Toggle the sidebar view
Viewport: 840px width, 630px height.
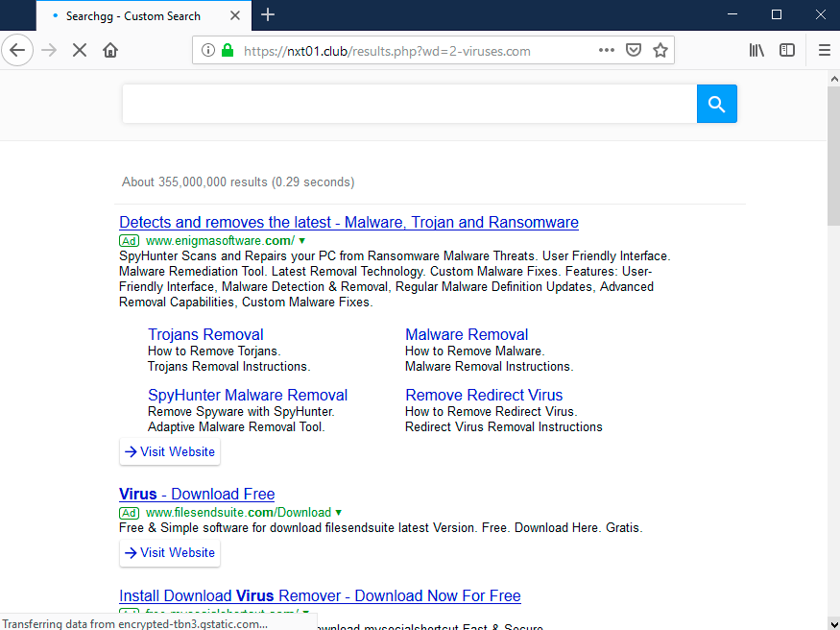[x=787, y=50]
